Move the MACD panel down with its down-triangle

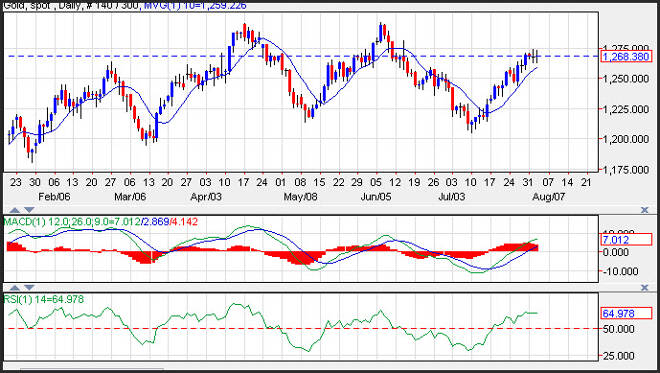[29, 210]
